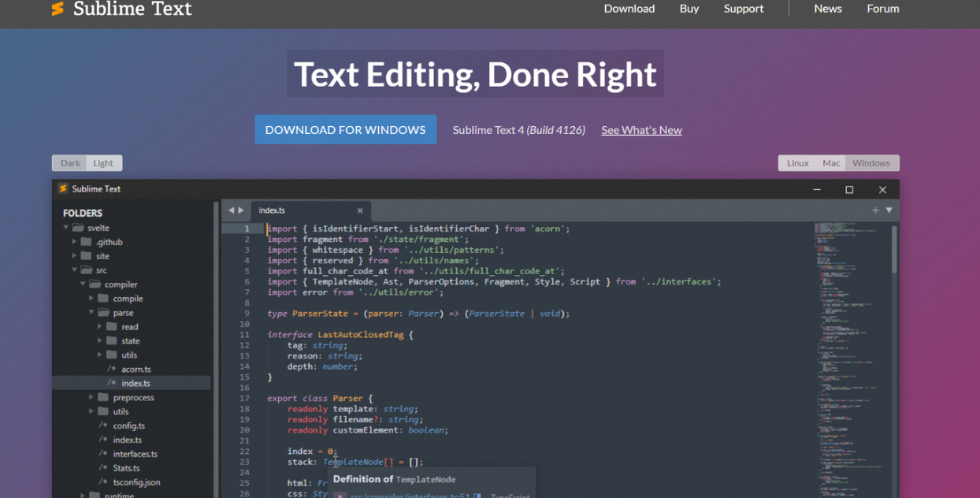
Task: Click the Download for Windows button
Action: 345,130
